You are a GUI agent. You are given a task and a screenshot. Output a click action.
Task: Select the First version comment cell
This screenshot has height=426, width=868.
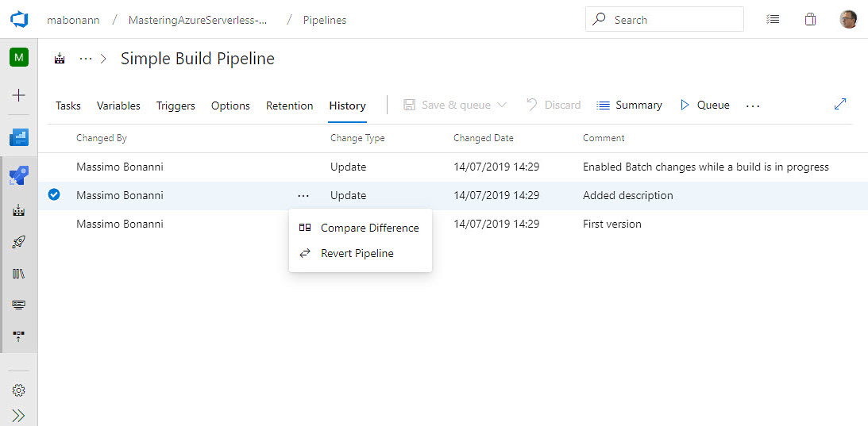(x=612, y=224)
